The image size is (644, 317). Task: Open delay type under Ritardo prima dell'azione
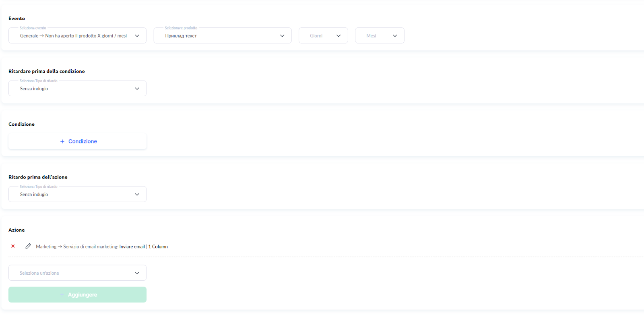77,195
